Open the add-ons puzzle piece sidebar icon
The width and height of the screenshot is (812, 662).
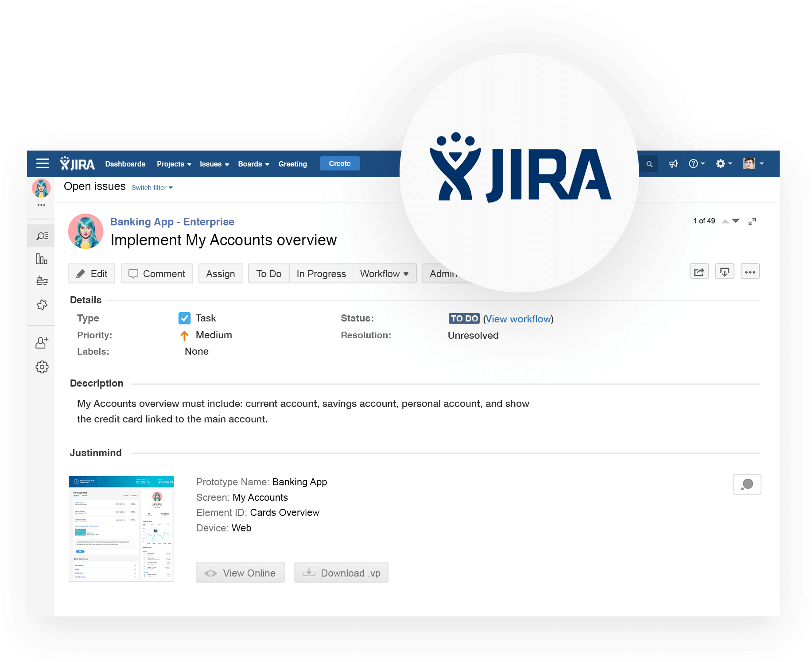click(x=42, y=305)
